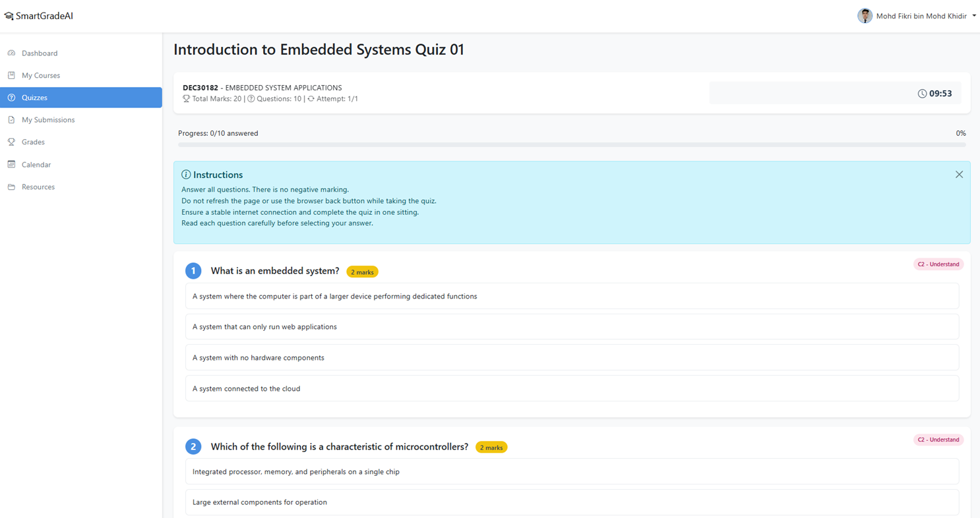Click the quiz progress bar
The image size is (980, 518).
[x=571, y=144]
